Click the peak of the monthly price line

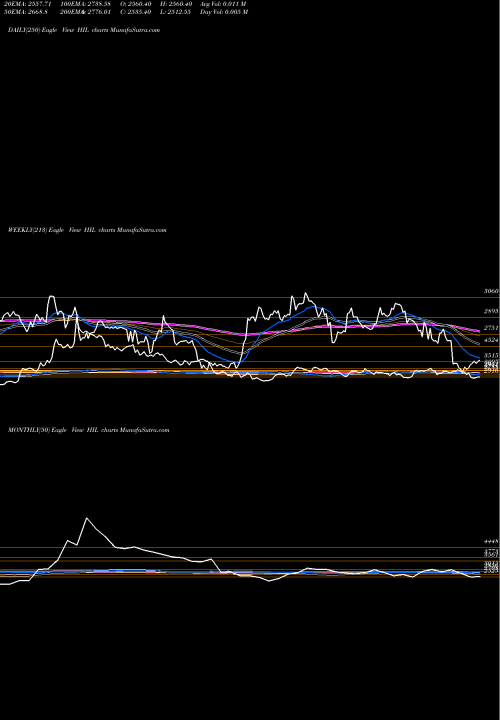click(x=87, y=518)
